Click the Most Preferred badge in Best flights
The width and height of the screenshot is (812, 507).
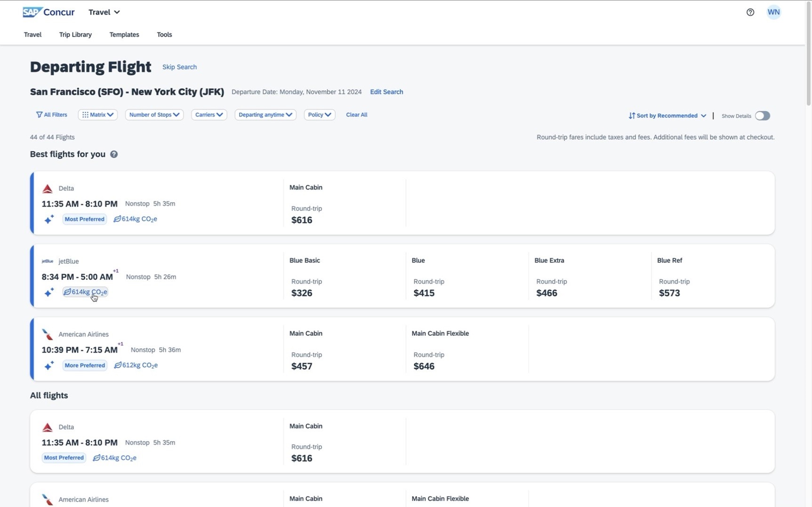click(85, 219)
